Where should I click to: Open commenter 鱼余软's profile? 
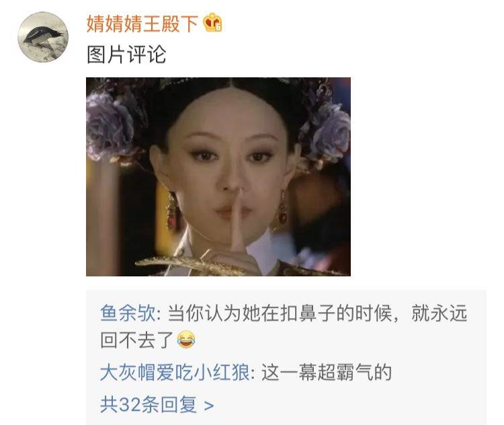[128, 313]
